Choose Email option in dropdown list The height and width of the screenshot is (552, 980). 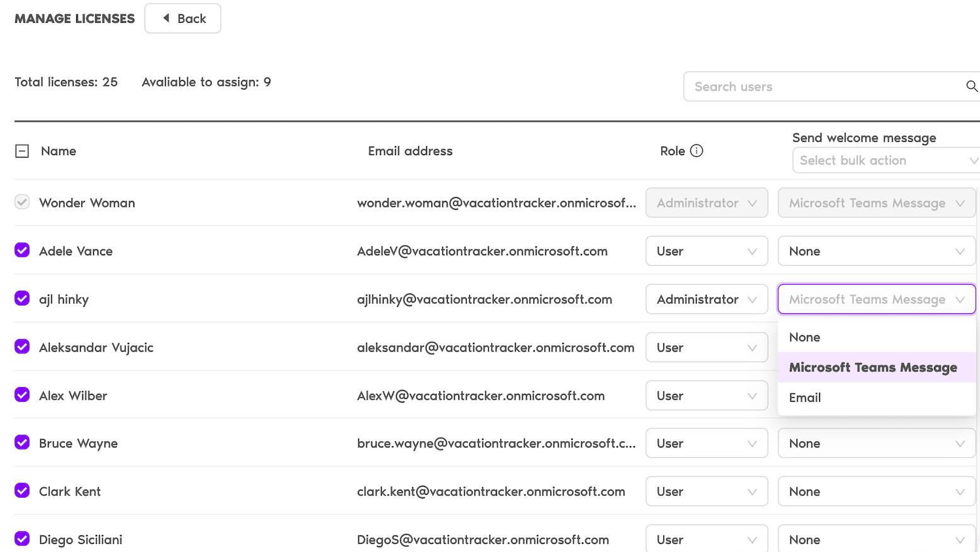click(877, 398)
